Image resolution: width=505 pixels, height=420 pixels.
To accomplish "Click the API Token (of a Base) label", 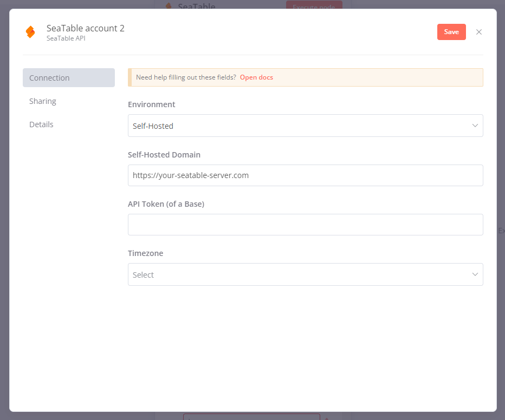I will coord(166,204).
